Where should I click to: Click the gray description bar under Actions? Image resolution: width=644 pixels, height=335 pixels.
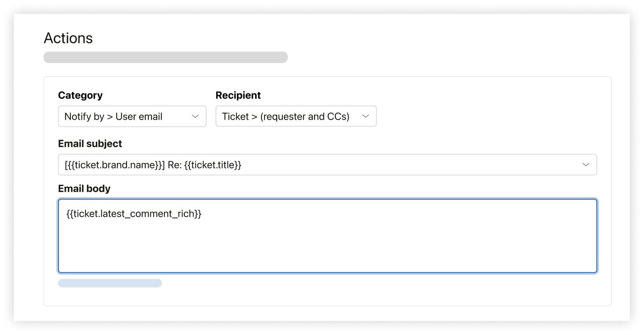[x=165, y=57]
